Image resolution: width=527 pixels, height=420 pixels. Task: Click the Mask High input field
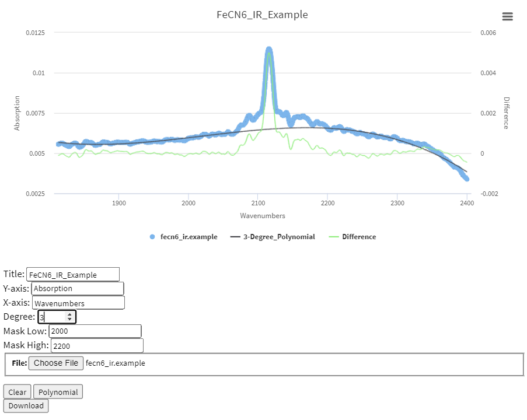click(x=96, y=345)
